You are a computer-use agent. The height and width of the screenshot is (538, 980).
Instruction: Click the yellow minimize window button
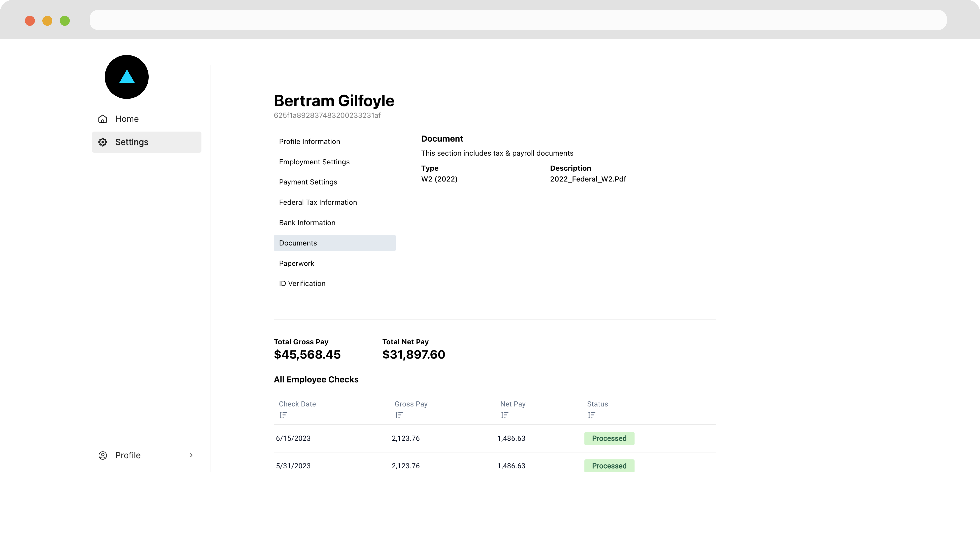tap(47, 21)
